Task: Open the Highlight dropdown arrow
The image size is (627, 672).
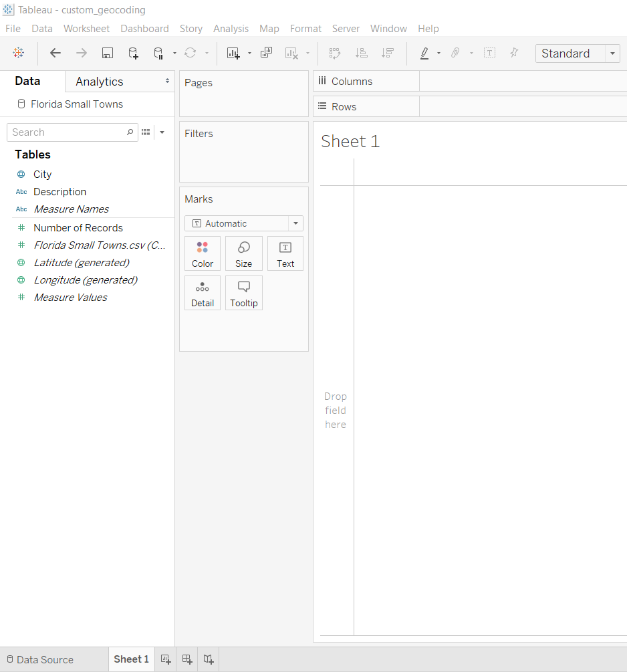Action: pyautogui.click(x=438, y=53)
